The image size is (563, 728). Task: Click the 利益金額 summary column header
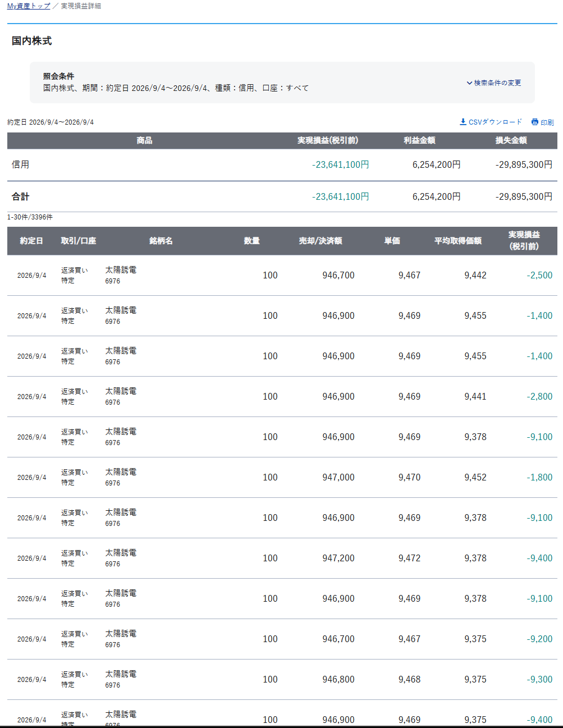click(x=419, y=140)
